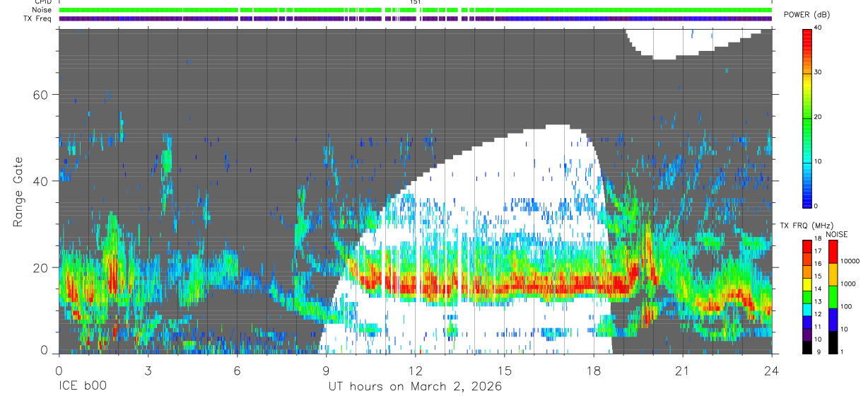This screenshot has height=401, width=868.
Task: Click the 1 label on NOISE scale
Action: (843, 351)
